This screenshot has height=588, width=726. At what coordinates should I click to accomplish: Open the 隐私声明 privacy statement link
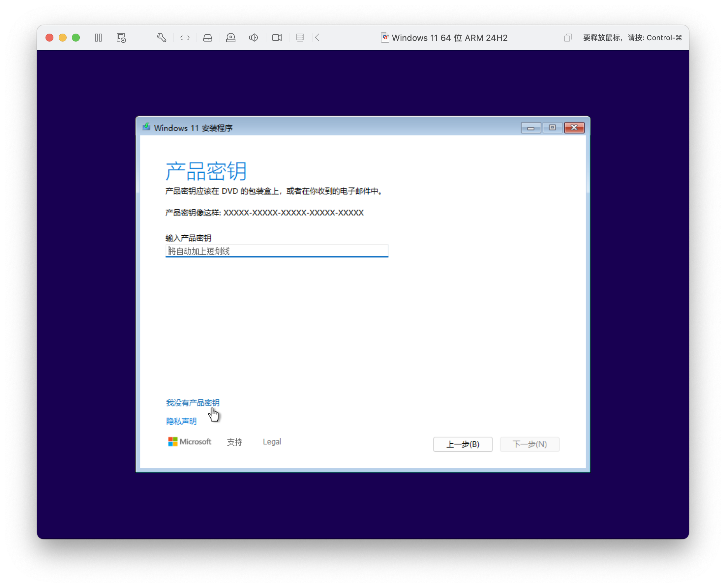click(181, 421)
